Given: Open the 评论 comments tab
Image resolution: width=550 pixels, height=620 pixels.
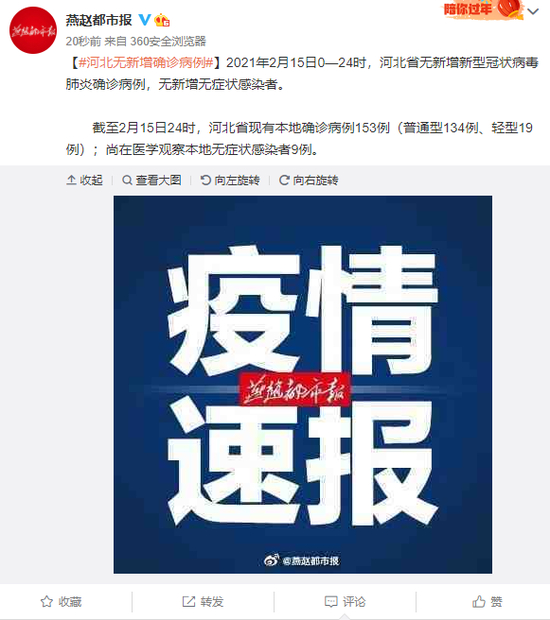Looking at the screenshot, I should 345,602.
